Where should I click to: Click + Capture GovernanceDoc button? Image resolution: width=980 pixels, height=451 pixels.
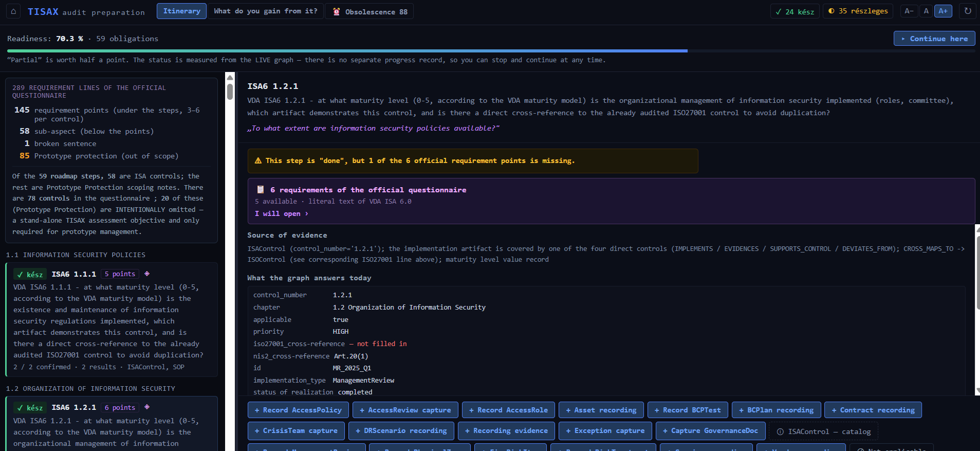coord(710,430)
